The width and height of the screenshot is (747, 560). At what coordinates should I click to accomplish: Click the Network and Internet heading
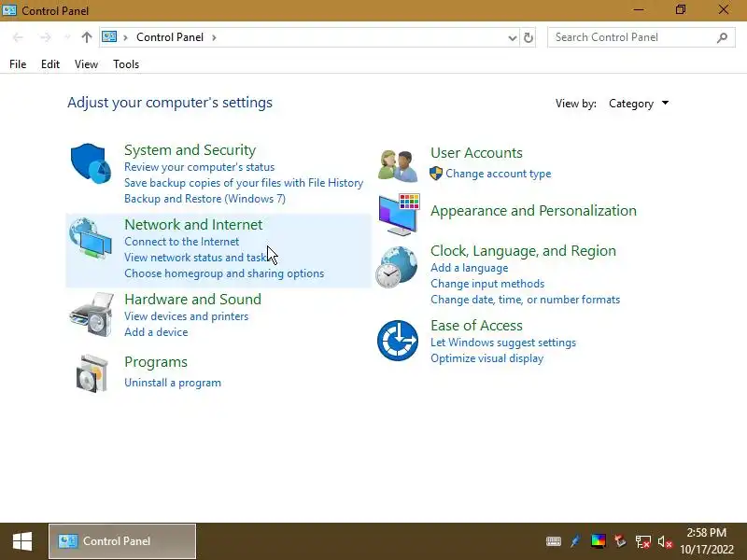[x=193, y=225]
